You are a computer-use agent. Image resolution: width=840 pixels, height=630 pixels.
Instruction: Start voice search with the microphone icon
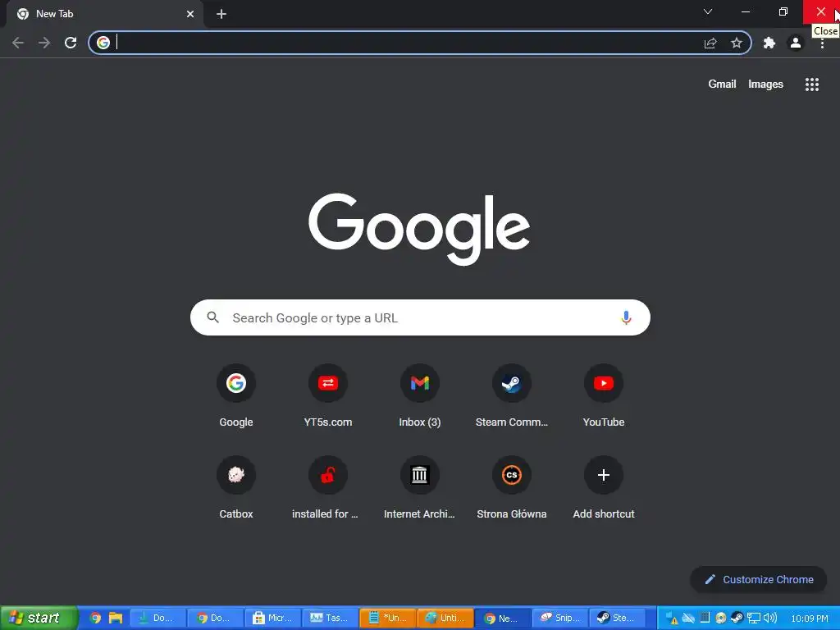(626, 317)
